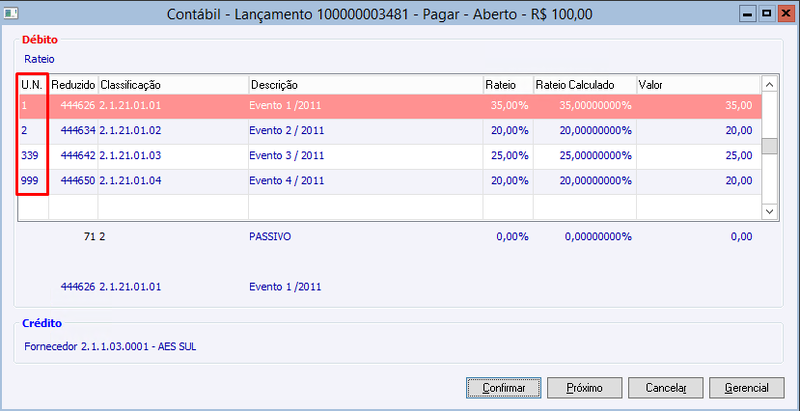Image resolution: width=800 pixels, height=411 pixels.
Task: Click the Reduzido column header
Action: pos(73,85)
